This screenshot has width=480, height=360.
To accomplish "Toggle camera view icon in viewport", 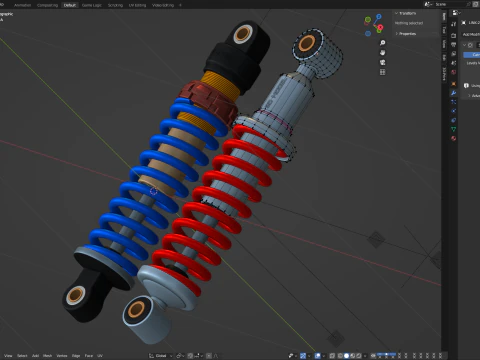I will pos(383,62).
